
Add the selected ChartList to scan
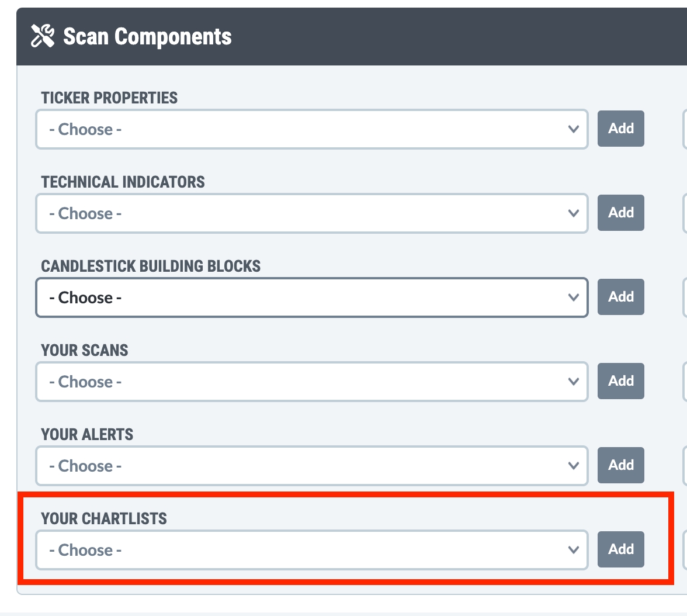620,549
